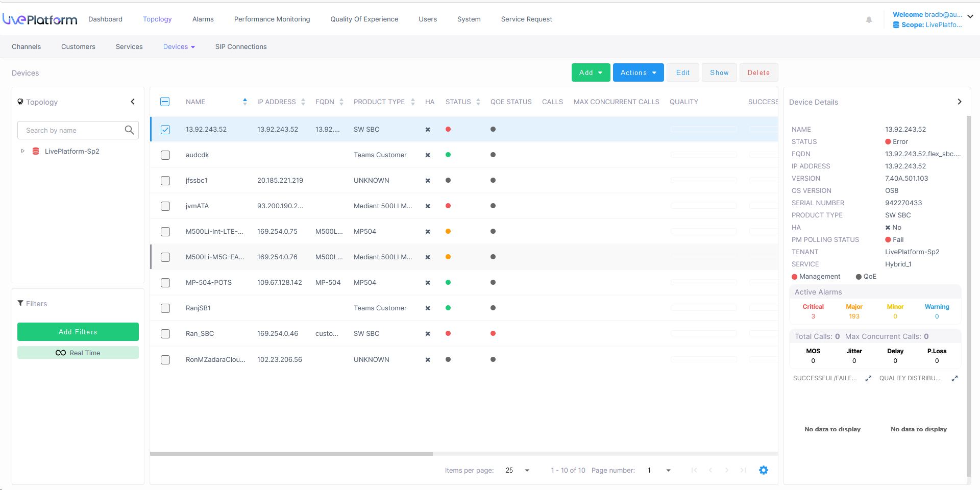Expand the Successful/Failed chart
980x490 pixels.
pos(868,378)
